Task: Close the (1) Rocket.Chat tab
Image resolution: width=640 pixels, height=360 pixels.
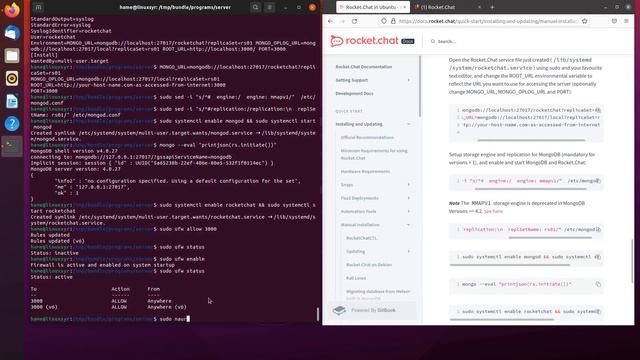Action: pos(479,7)
